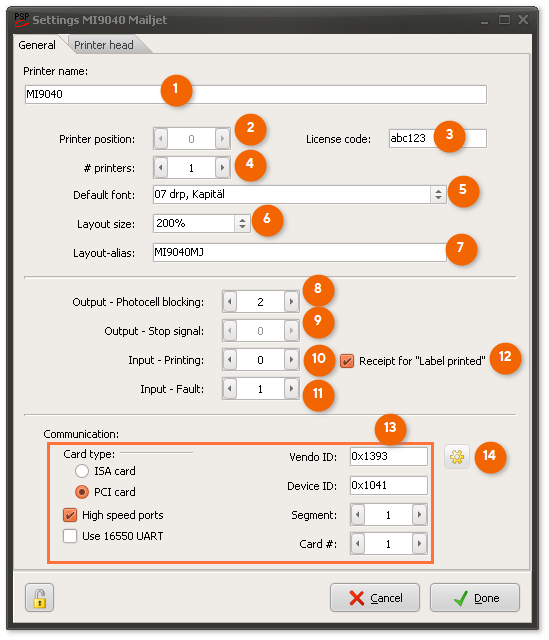The width and height of the screenshot is (549, 640).
Task: Increase the Segment value arrow
Action: (420, 515)
